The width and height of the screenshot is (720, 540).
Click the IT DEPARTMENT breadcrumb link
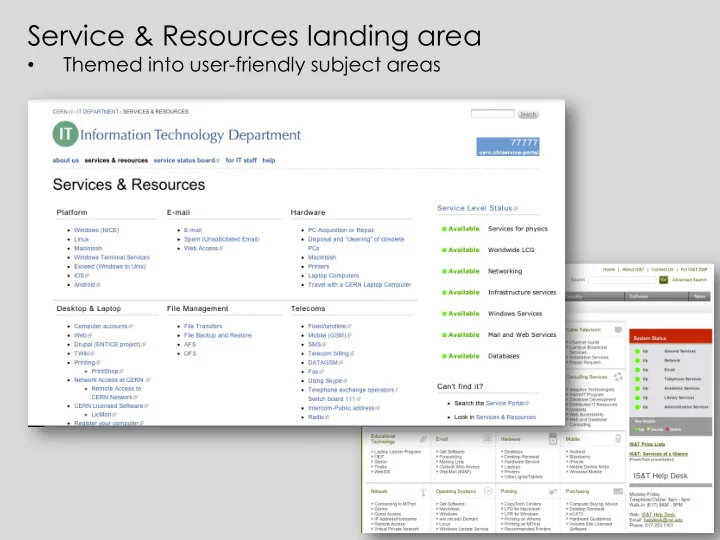[98, 112]
